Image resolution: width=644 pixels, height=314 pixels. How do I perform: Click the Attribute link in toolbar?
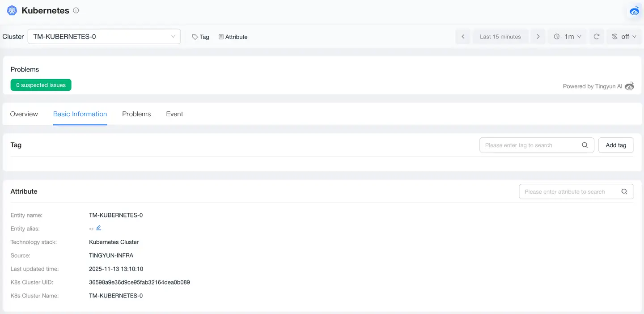coord(233,37)
